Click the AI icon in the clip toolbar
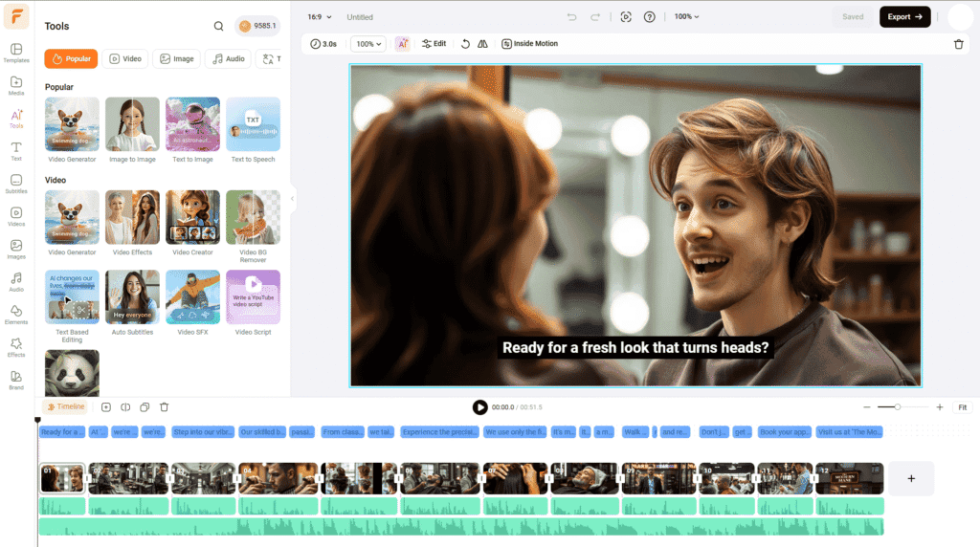The image size is (980, 547). click(x=403, y=44)
